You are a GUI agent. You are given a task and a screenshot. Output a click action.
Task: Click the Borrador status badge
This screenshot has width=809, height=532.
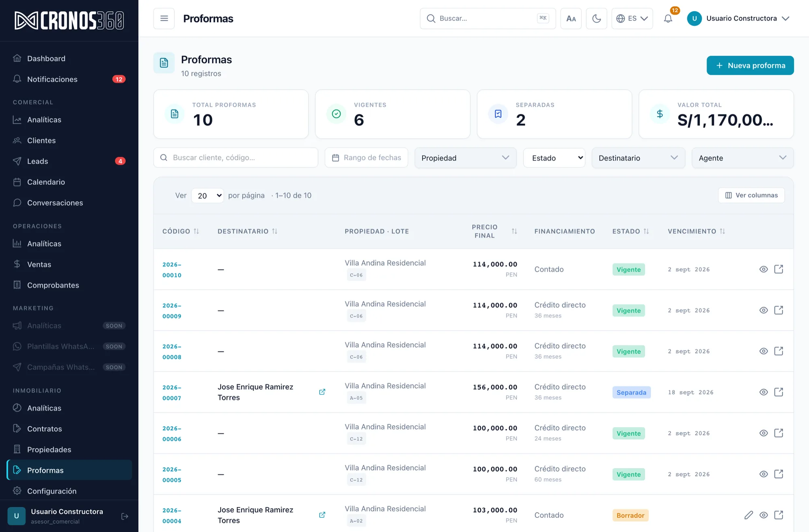point(630,515)
